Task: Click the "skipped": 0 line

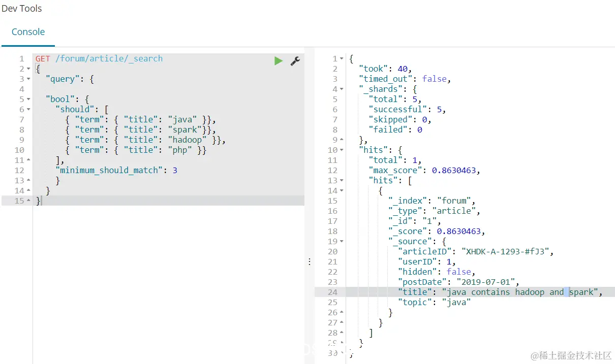Action: 400,119
